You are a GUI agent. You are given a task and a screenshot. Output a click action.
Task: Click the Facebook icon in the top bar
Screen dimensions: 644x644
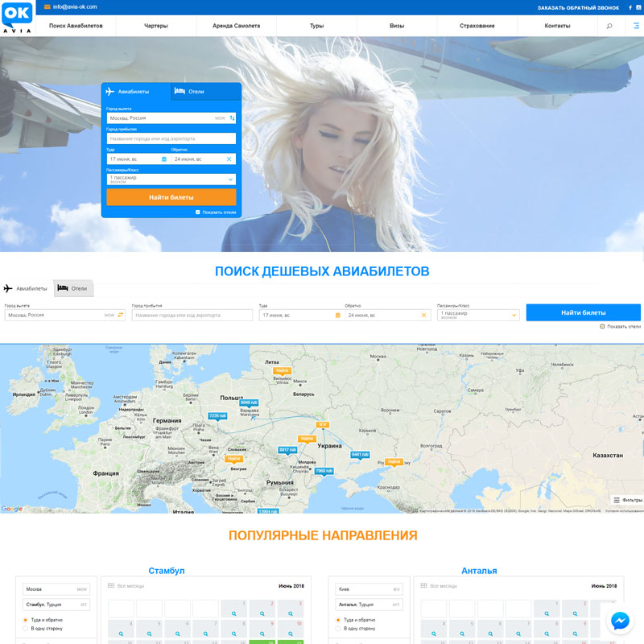630,7
